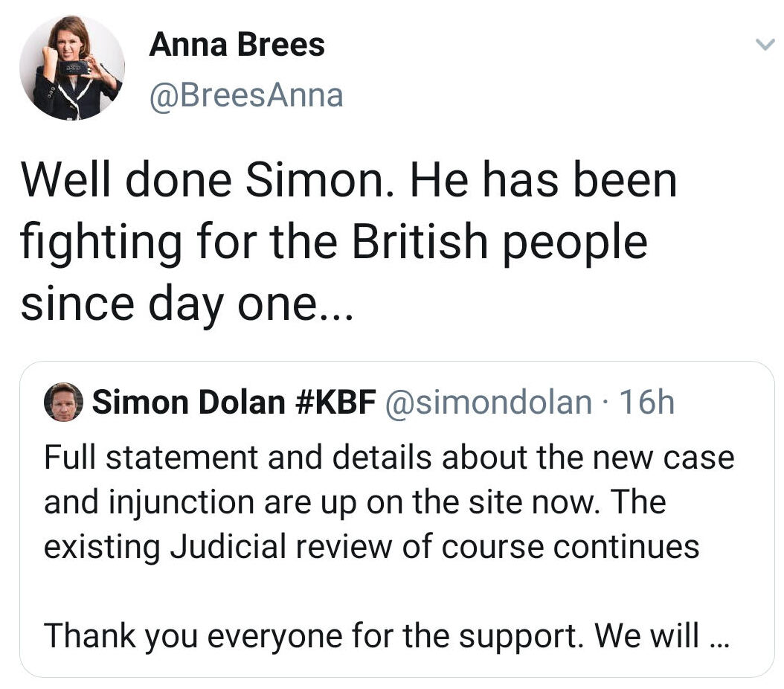784x689 pixels.
Task: Click the Anna Brees display name
Action: pyautogui.click(x=237, y=45)
